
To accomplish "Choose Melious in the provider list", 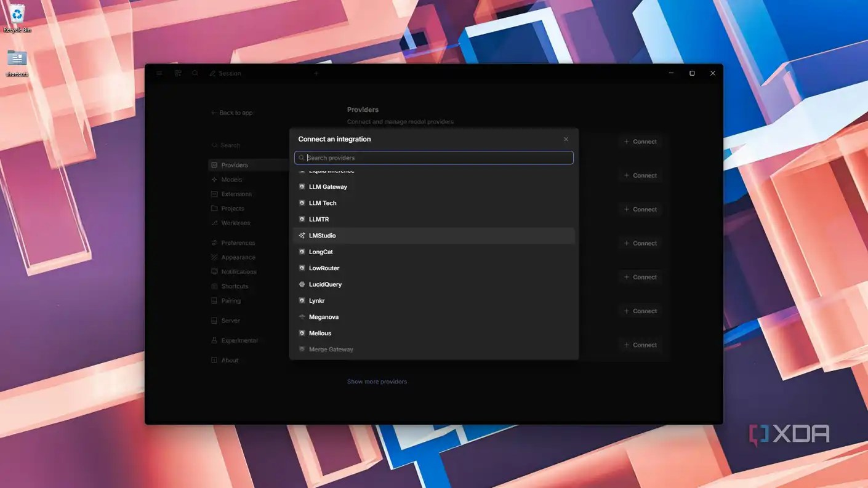I will (434, 333).
